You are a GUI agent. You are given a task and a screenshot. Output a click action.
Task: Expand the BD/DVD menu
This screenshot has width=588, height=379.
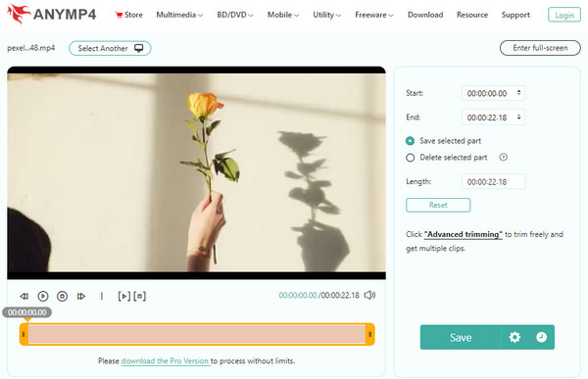point(235,15)
